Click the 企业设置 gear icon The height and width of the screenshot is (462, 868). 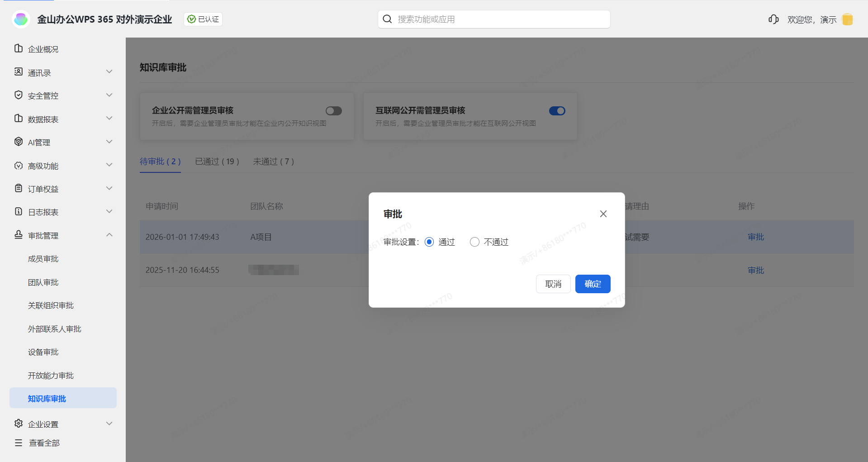click(x=19, y=424)
